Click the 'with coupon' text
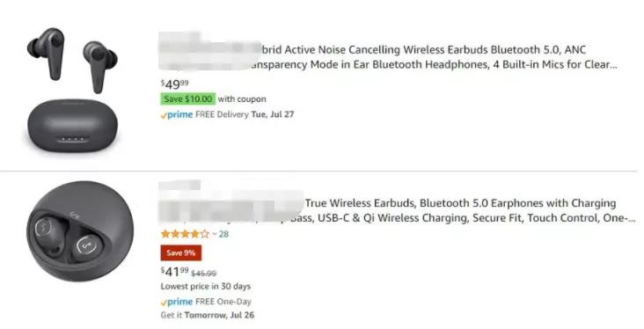The image size is (644, 329). click(242, 99)
